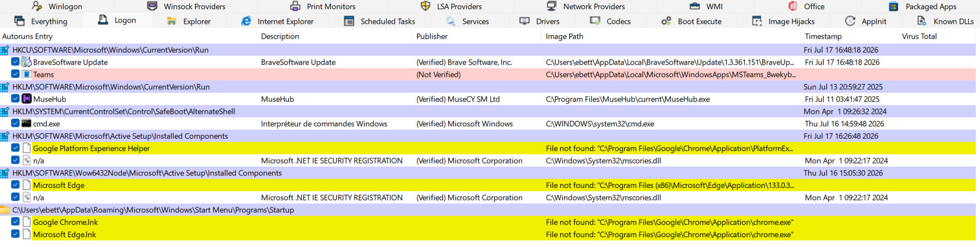Viewport: 980px width, 247px height.
Task: Click the cmd.exe timestamp 'Thu Jul 16 14:59:48 2026'
Action: (x=845, y=124)
